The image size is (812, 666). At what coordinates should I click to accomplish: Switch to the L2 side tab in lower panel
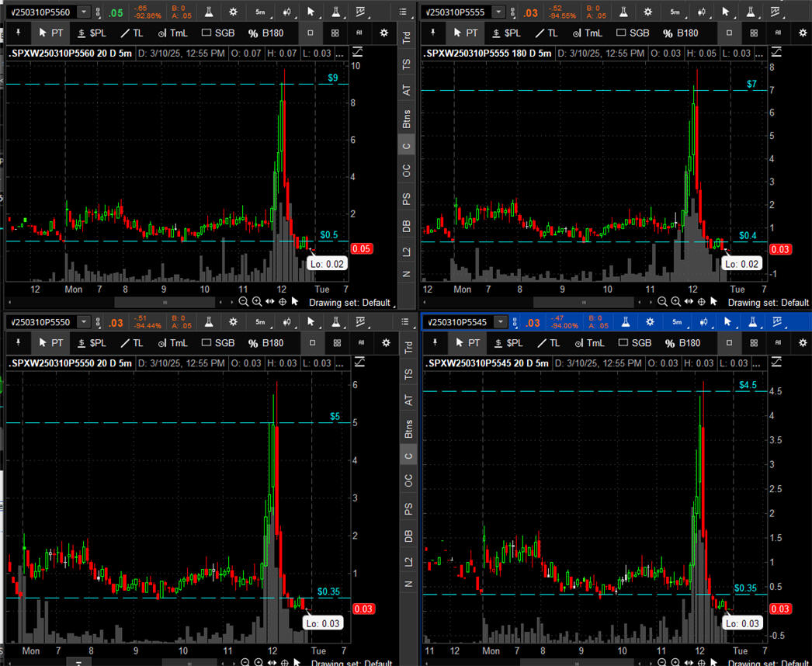(x=406, y=561)
